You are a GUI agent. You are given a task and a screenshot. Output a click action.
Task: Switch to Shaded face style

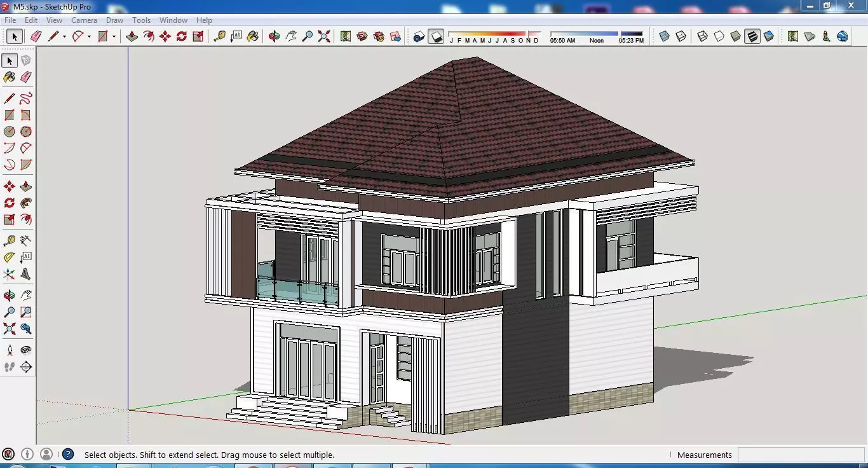point(736,36)
